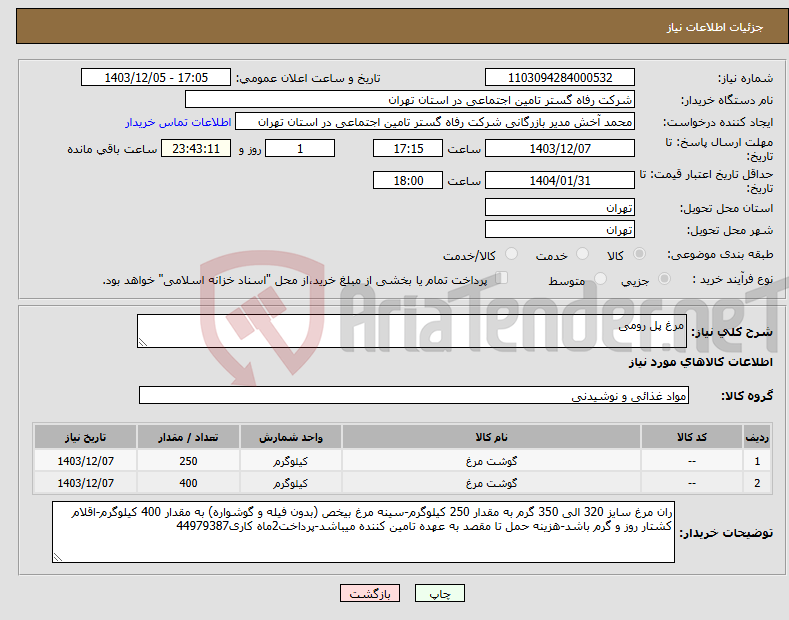
Task: Click the row number 1 cell
Action: (x=757, y=460)
